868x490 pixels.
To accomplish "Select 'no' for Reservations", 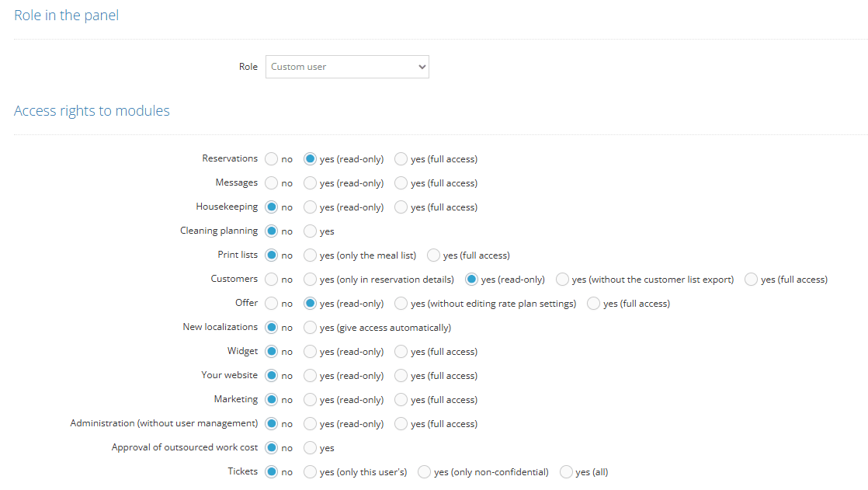I will pos(272,159).
